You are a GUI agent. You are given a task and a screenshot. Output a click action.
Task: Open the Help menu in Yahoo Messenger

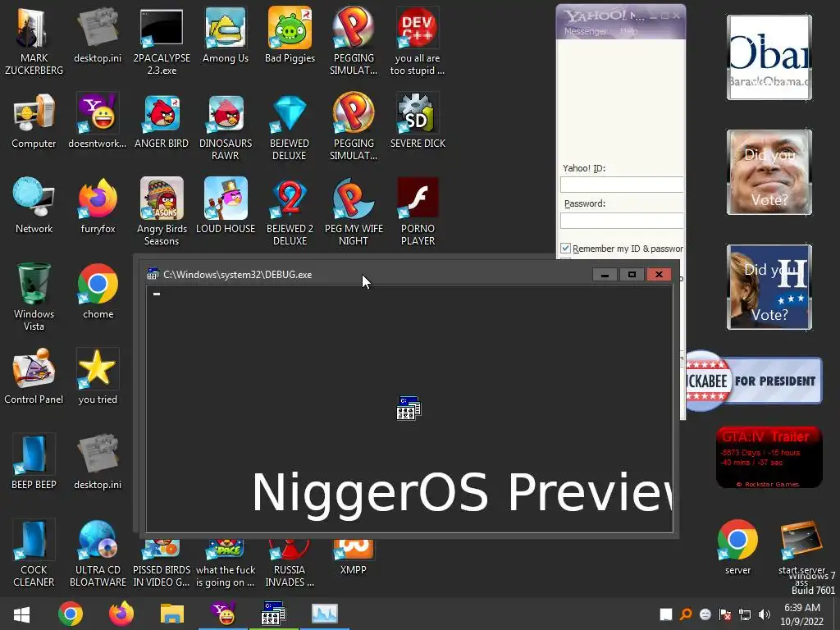(629, 31)
